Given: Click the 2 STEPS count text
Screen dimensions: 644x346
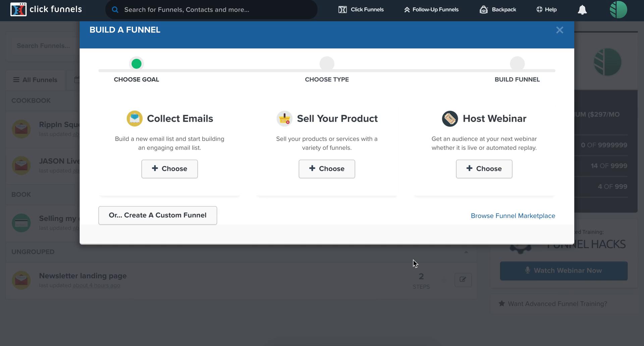Looking at the screenshot, I should (421, 281).
